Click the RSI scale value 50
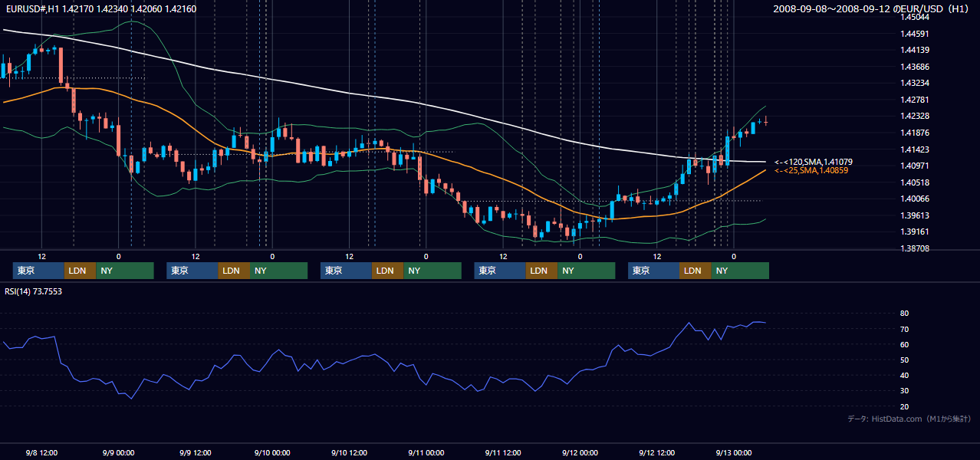Viewport: 980px width, 460px height. pyautogui.click(x=905, y=360)
